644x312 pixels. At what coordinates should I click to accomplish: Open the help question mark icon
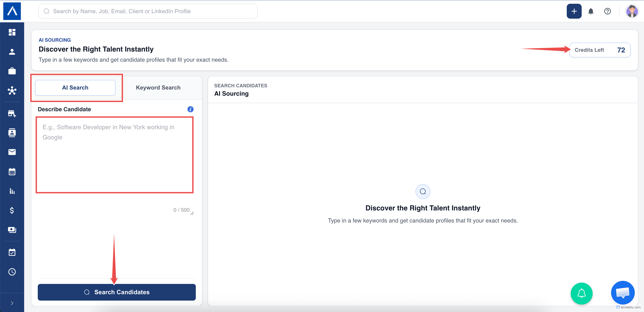608,11
